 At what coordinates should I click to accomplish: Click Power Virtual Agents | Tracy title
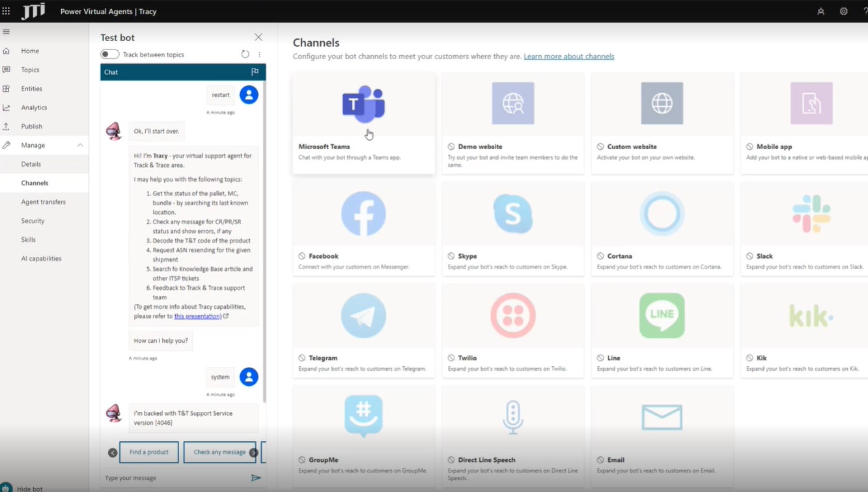[x=108, y=12]
